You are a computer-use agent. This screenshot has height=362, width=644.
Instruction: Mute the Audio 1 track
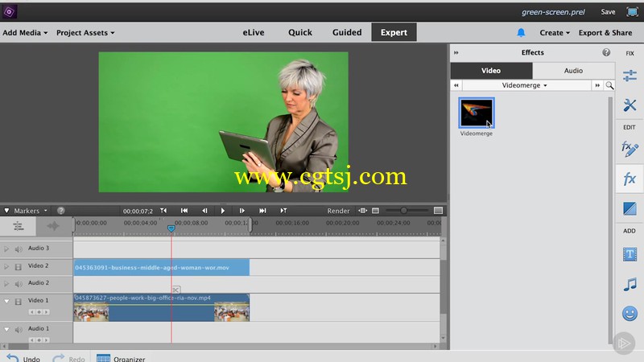(x=19, y=329)
